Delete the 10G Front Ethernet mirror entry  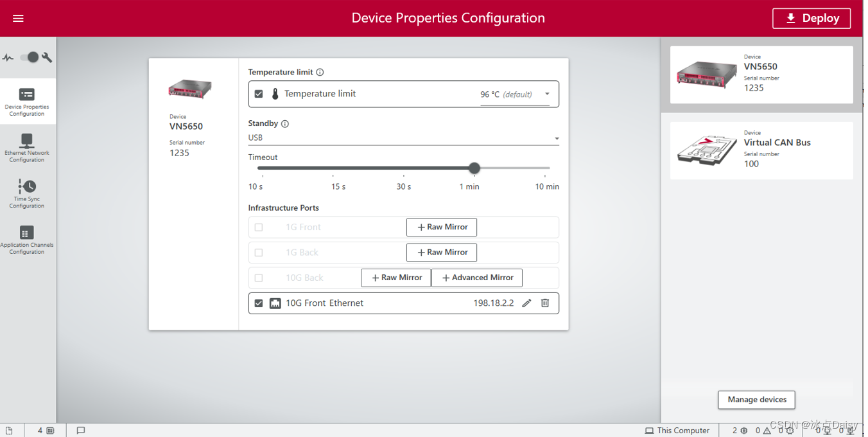pyautogui.click(x=544, y=303)
